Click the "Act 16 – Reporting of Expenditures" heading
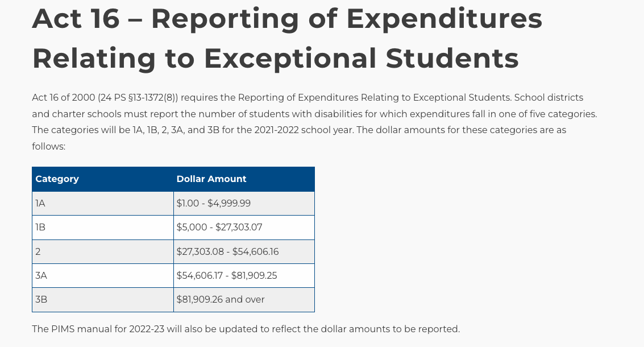The image size is (644, 347). point(287,19)
